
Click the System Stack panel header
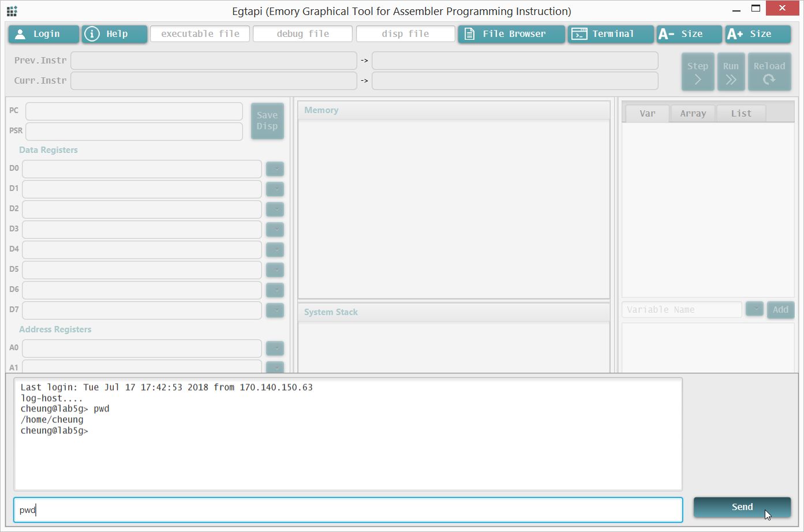coord(454,312)
